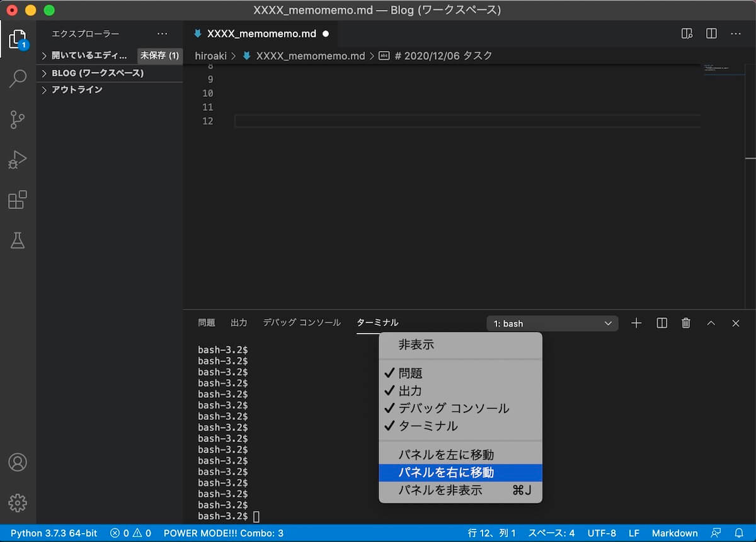This screenshot has width=756, height=542.
Task: Switch to デバッグ コンソール panel tab
Action: click(x=302, y=323)
